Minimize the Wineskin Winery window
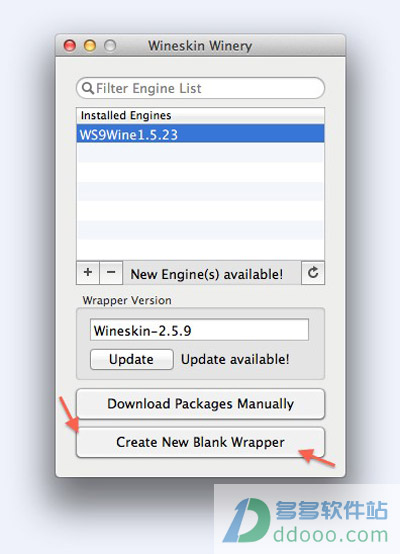This screenshot has height=554, width=400. pyautogui.click(x=90, y=46)
